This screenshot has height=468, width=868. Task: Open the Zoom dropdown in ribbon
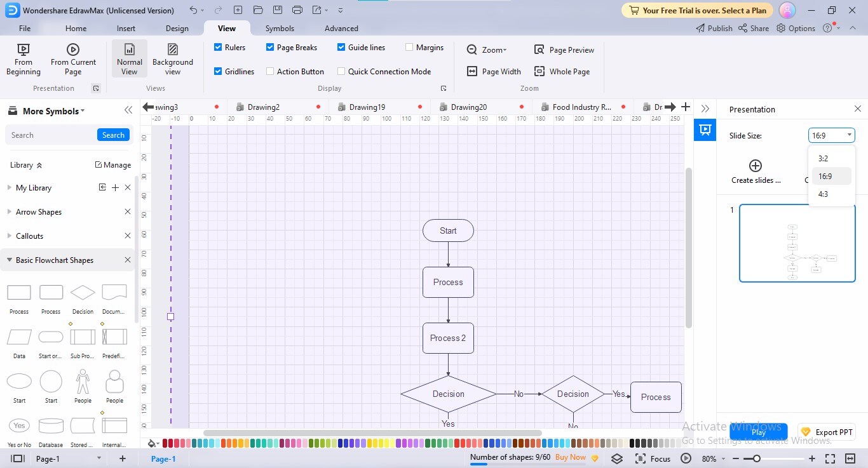pyautogui.click(x=487, y=50)
